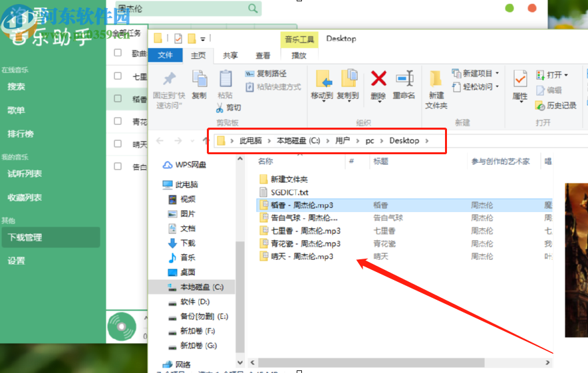Expand the Open (打开) dropdown in ribbon
The height and width of the screenshot is (373, 588).
coord(552,75)
